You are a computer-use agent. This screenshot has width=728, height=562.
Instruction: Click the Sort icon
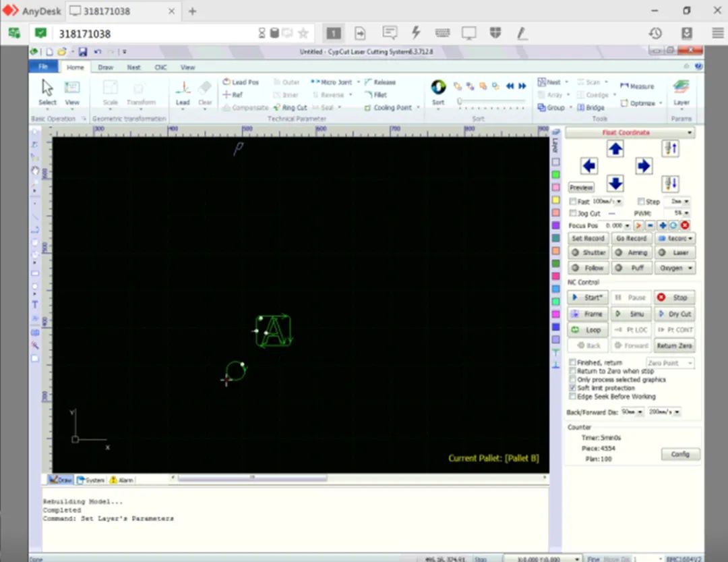438,92
